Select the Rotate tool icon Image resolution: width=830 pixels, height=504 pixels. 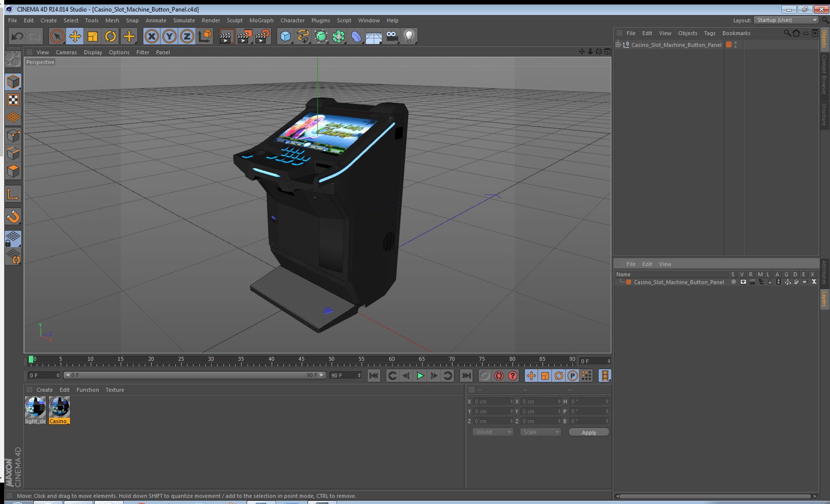[x=110, y=36]
